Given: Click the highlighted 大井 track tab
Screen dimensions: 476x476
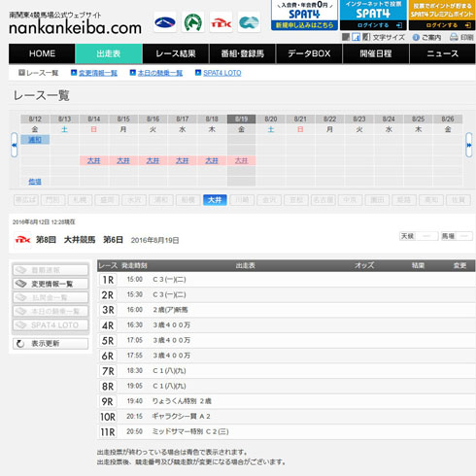Looking at the screenshot, I should (x=215, y=200).
